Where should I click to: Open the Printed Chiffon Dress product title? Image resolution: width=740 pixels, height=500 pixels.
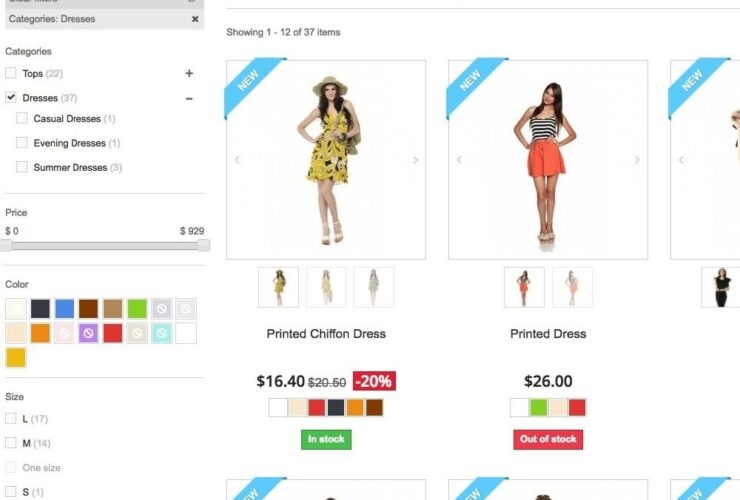coord(326,334)
